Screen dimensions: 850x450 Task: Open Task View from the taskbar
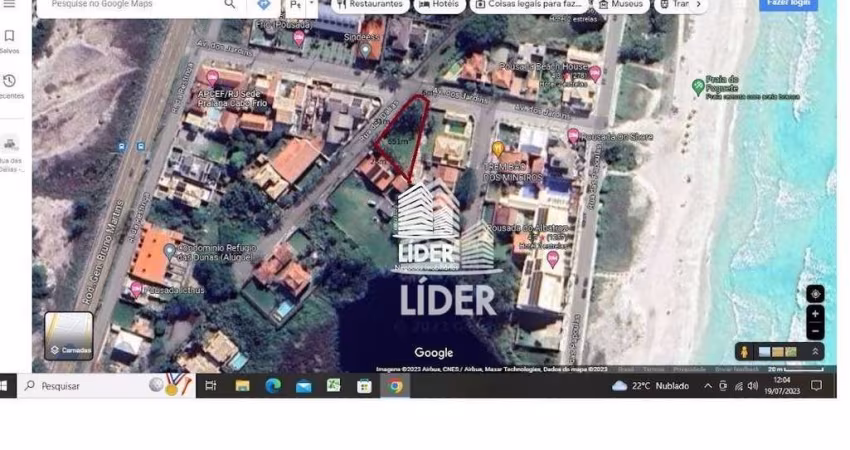[x=210, y=385]
